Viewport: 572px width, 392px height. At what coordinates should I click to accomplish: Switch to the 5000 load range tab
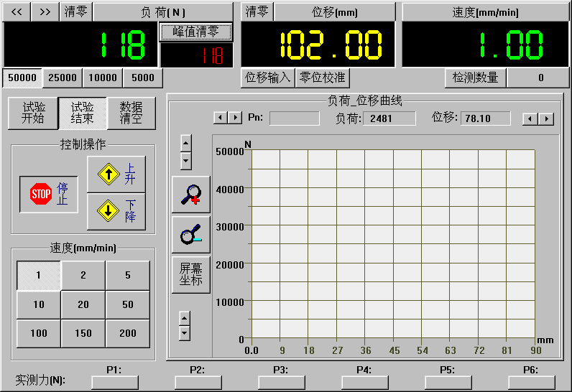tap(143, 78)
